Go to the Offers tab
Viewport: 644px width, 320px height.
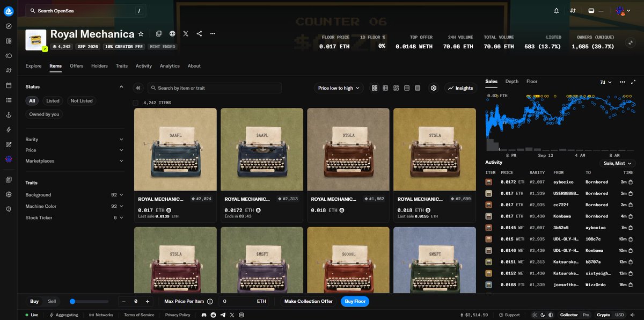pos(77,66)
